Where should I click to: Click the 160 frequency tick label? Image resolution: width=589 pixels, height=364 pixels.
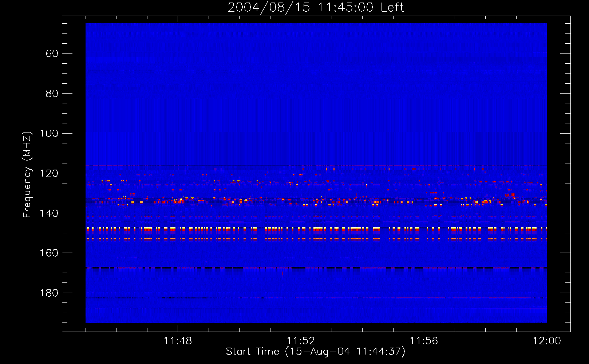click(49, 253)
